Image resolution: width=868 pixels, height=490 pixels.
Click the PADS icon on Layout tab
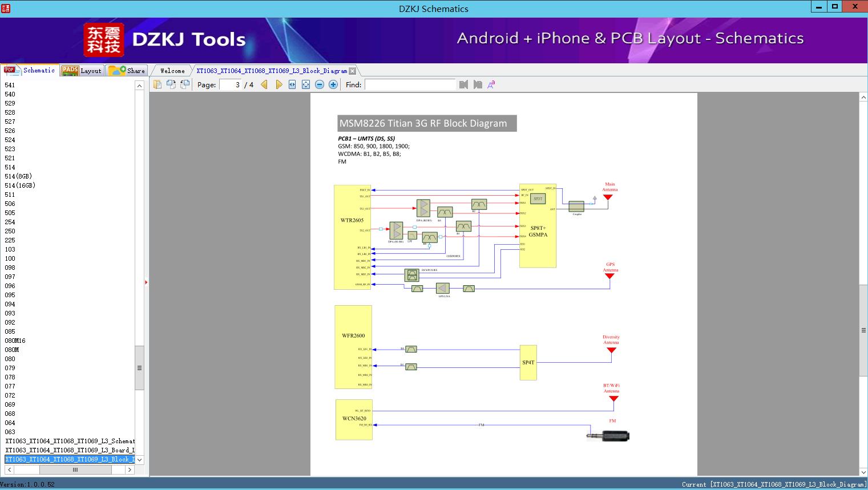tap(70, 71)
